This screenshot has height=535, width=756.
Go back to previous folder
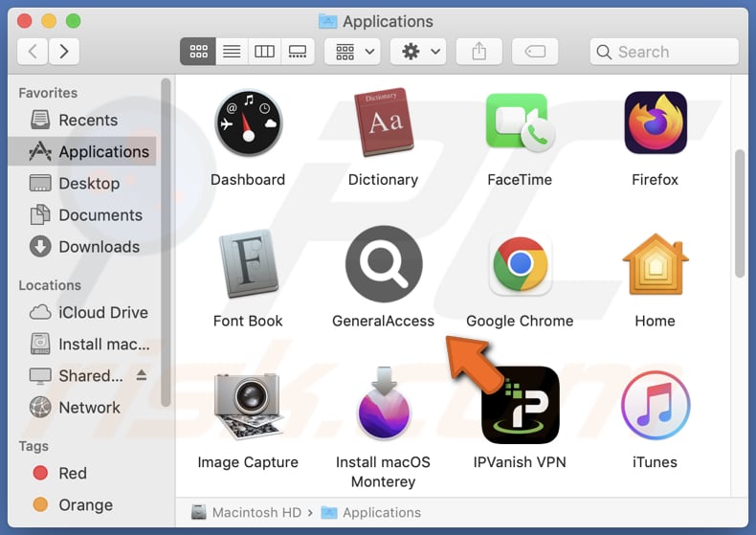(x=33, y=51)
